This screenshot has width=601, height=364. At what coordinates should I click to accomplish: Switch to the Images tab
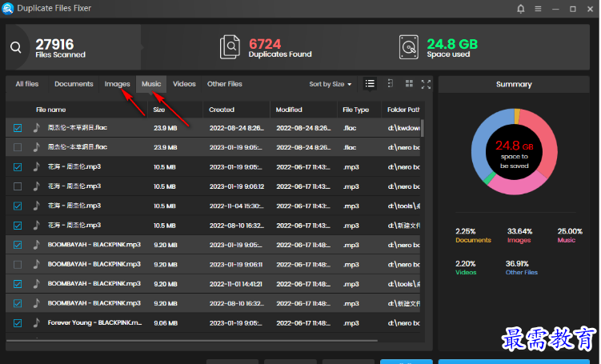(118, 84)
